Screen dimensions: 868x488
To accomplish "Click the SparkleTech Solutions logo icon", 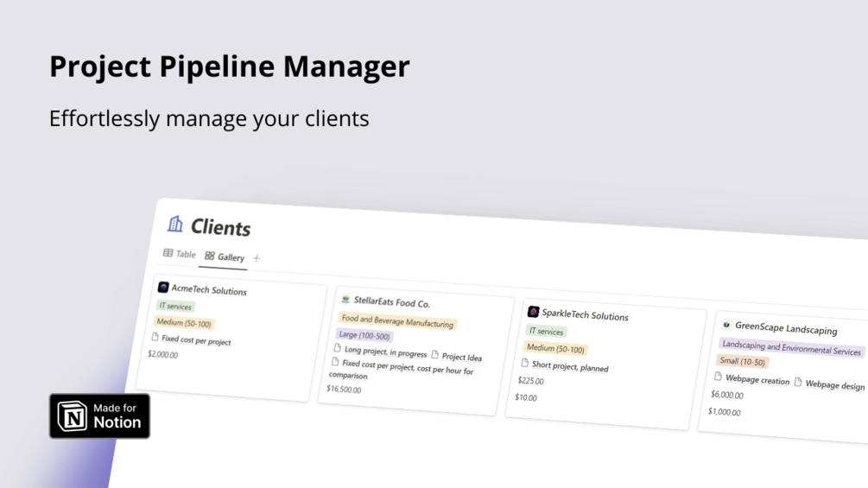I will pos(533,312).
